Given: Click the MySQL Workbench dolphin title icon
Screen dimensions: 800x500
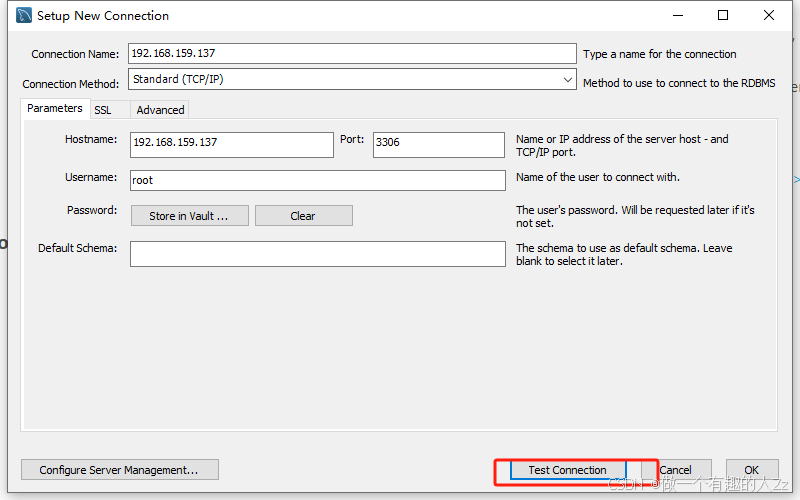Looking at the screenshot, I should [x=23, y=15].
